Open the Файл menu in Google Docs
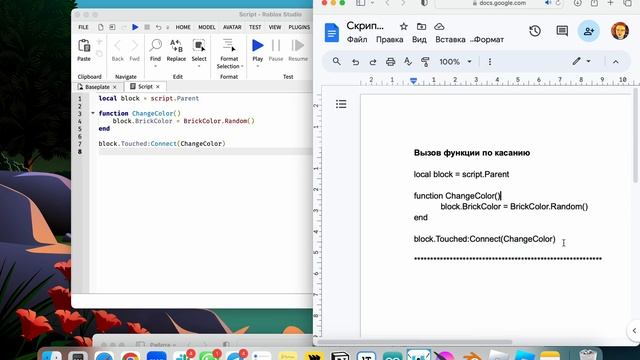The width and height of the screenshot is (640, 360). 357,40
